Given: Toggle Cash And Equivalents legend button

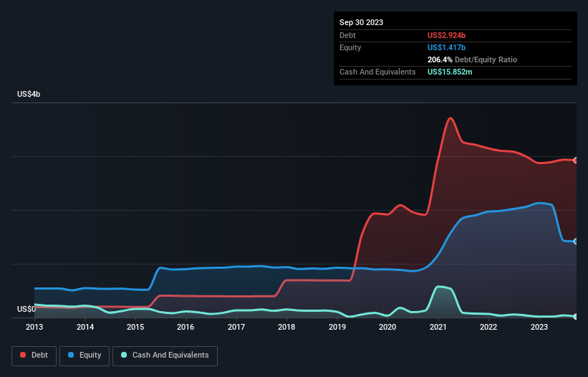Looking at the screenshot, I should (165, 355).
